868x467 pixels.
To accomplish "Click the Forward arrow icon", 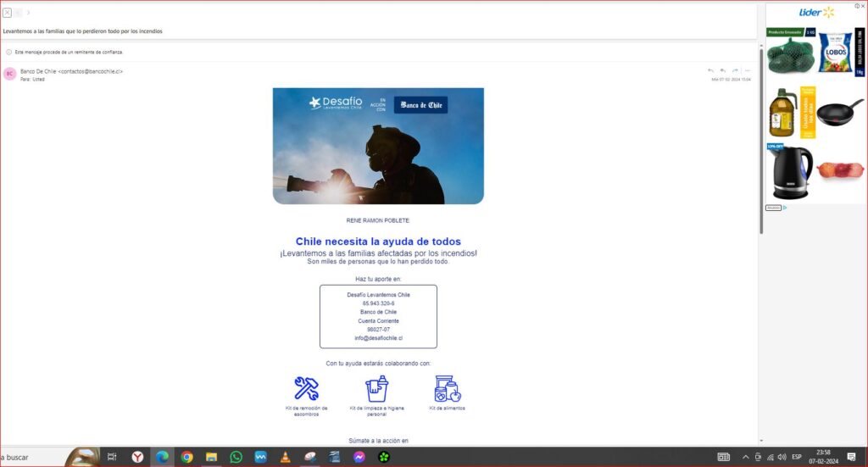I will pyautogui.click(x=735, y=71).
